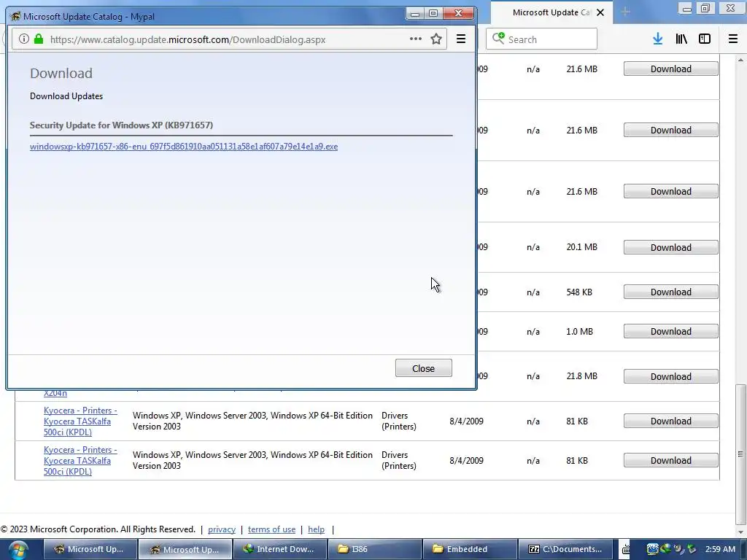Viewport: 747px width, 560px height.
Task: Click the 21.8 MB size cell
Action: (x=581, y=376)
